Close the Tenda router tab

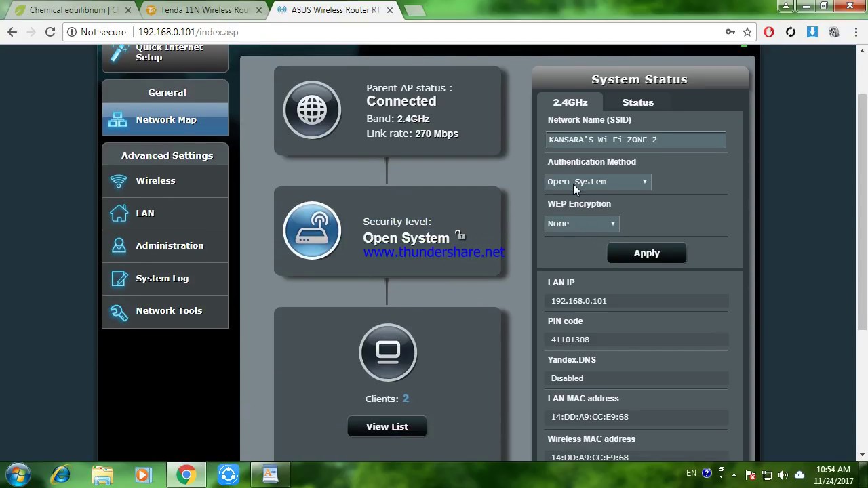click(x=258, y=10)
